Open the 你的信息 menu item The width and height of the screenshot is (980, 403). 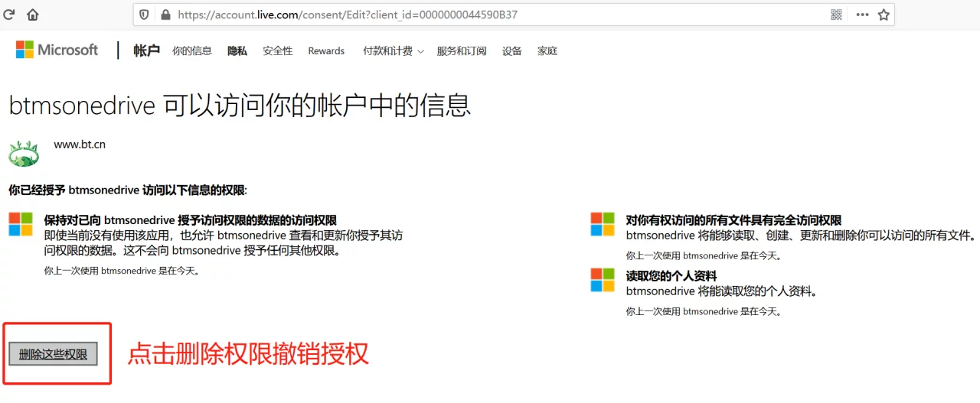(x=192, y=50)
